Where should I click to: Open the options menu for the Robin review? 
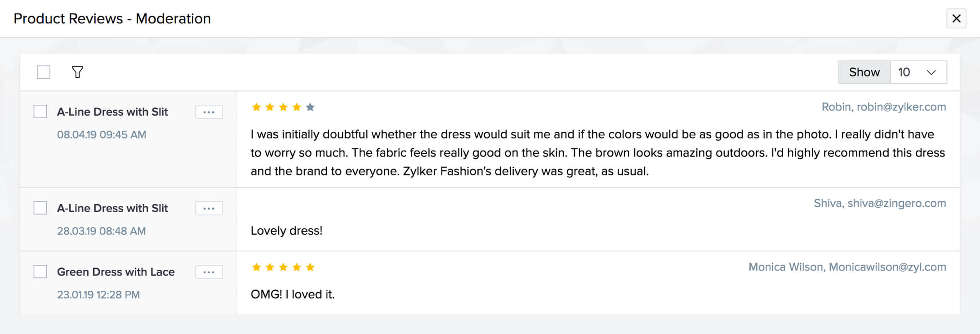tap(209, 112)
